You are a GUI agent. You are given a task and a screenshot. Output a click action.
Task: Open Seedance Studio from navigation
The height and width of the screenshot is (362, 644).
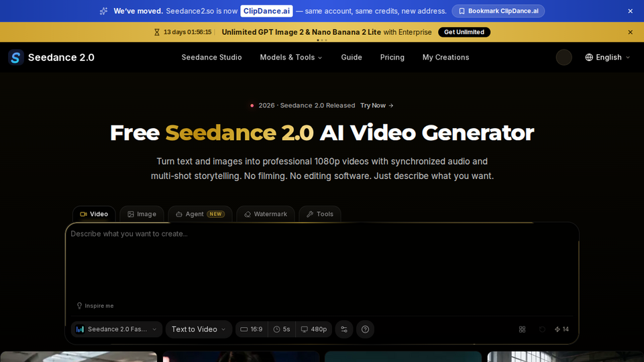coord(211,58)
